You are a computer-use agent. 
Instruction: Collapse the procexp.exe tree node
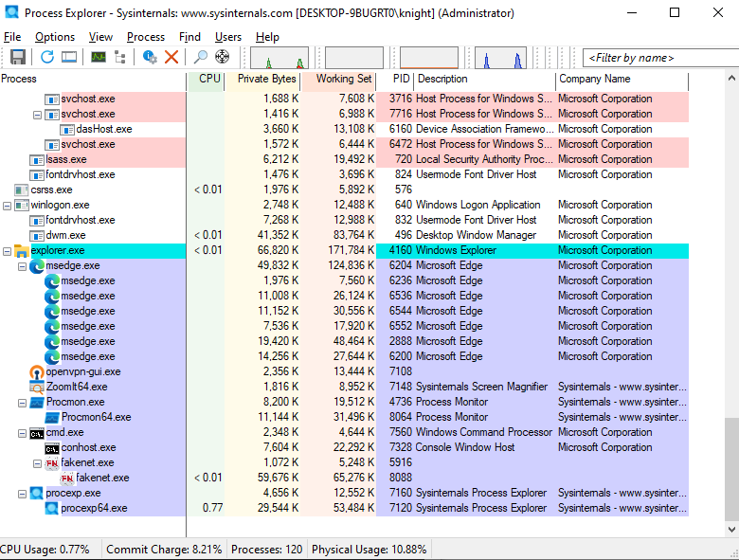pyautogui.click(x=22, y=494)
